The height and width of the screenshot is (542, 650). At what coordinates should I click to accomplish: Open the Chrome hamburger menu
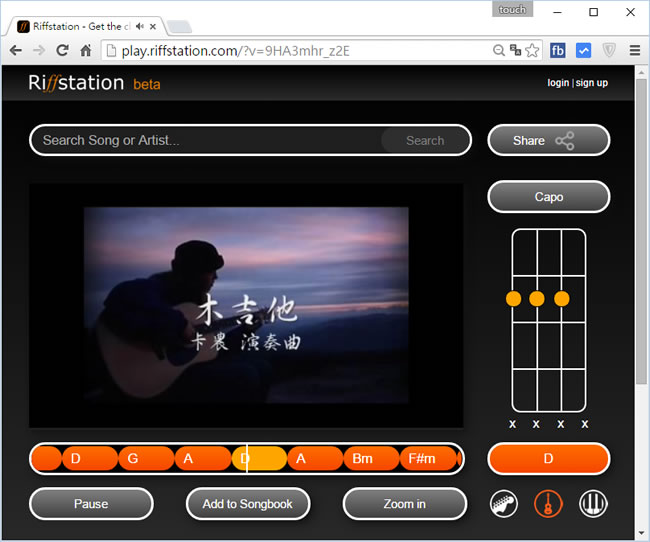pos(635,51)
